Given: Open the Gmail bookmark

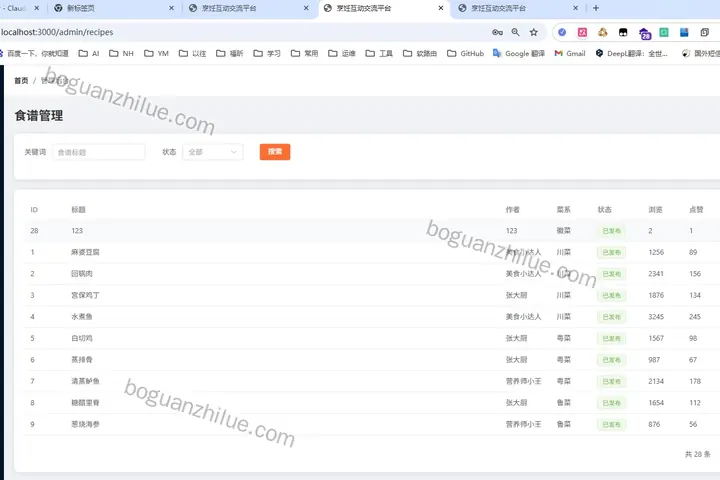Looking at the screenshot, I should 570,53.
